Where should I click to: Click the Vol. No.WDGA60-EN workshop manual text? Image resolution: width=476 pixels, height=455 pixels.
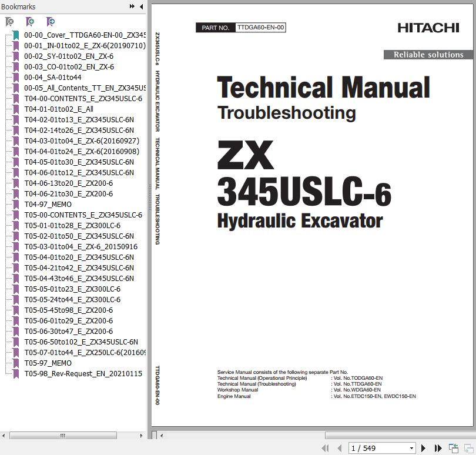[x=357, y=390]
